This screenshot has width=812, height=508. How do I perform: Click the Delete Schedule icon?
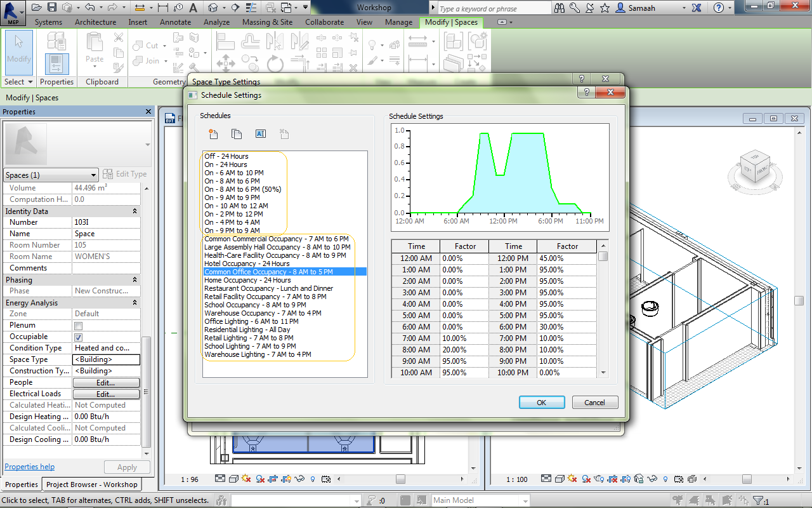pos(284,134)
